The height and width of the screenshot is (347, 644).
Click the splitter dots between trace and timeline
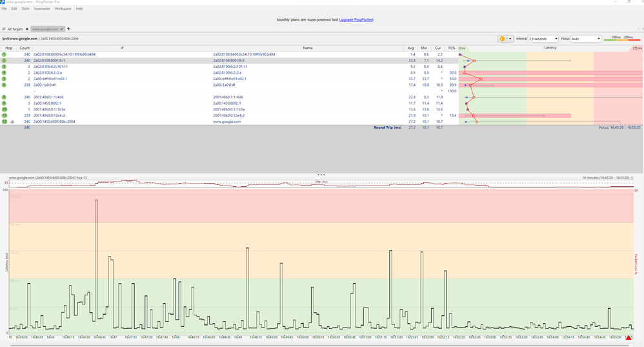click(321, 174)
